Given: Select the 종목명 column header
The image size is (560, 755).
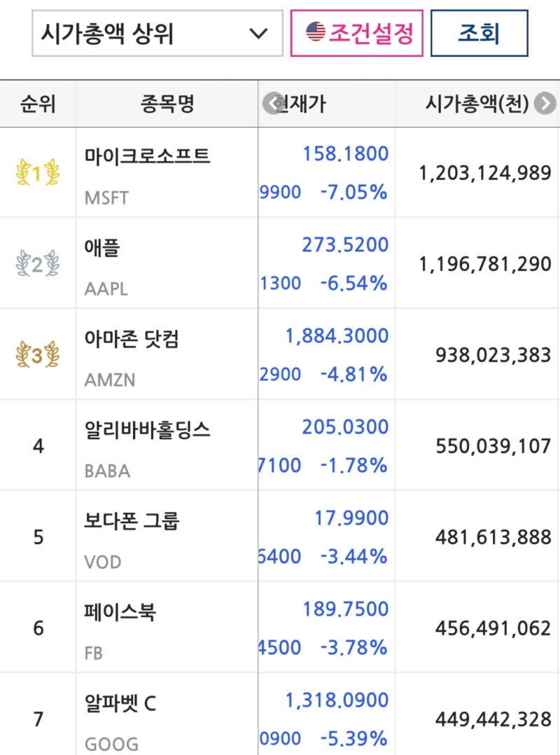Looking at the screenshot, I should (x=166, y=104).
